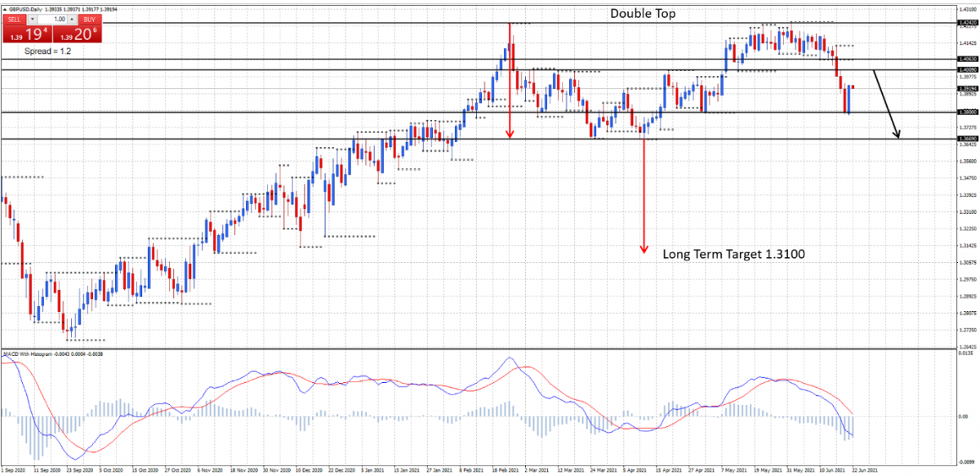
Task: Increase lot volume with the up arrow
Action: 73,17
